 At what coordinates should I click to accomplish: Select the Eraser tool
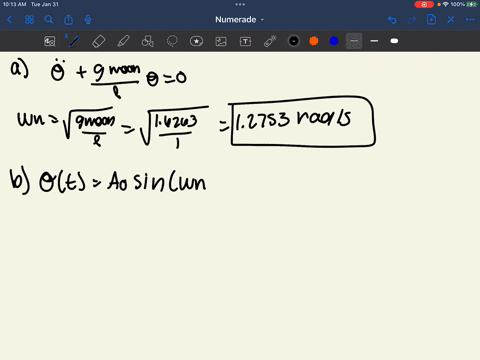(x=98, y=41)
